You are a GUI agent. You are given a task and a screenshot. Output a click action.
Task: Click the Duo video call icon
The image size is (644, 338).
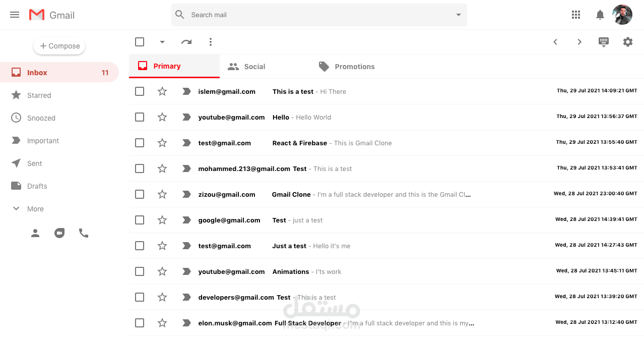(59, 233)
